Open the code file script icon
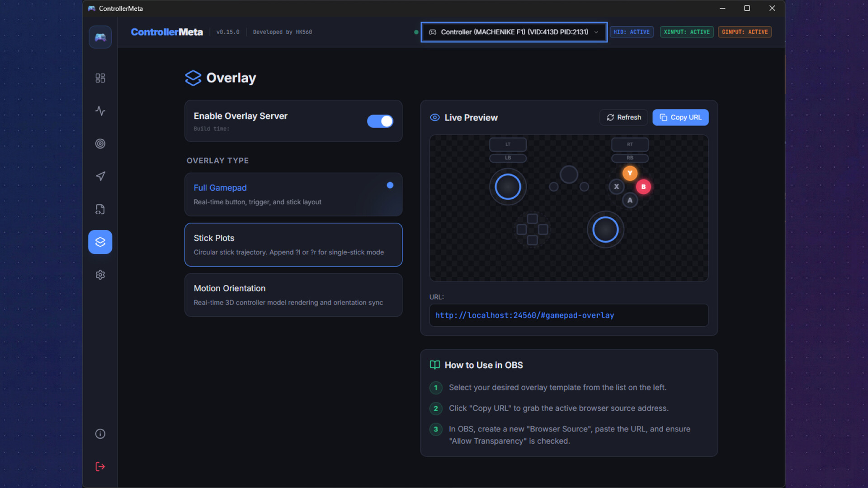Screen dimensions: 868x488 coord(100,209)
